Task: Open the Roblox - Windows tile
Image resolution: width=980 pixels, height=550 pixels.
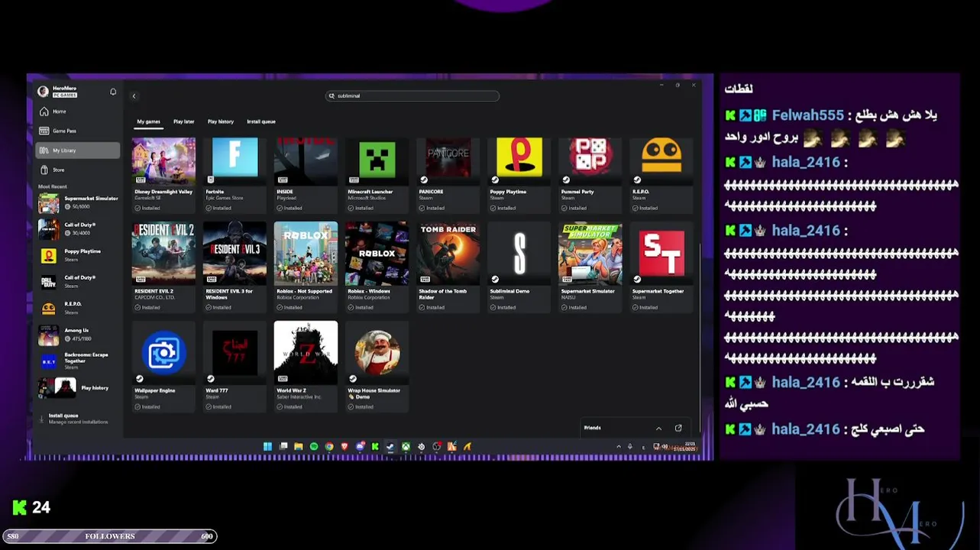Action: pos(377,267)
